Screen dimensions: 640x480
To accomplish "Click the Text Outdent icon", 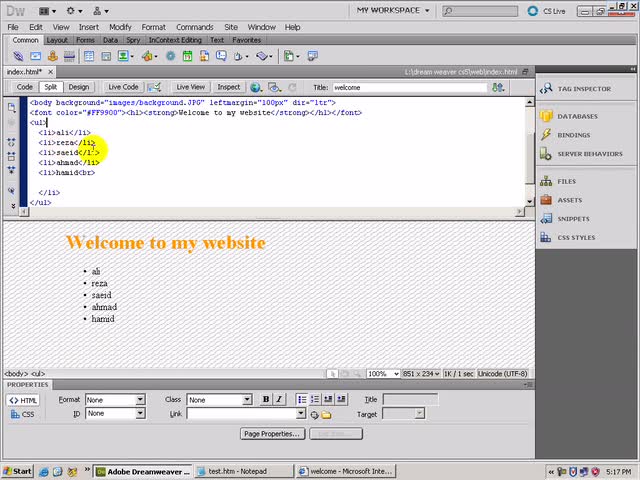I will (328, 399).
